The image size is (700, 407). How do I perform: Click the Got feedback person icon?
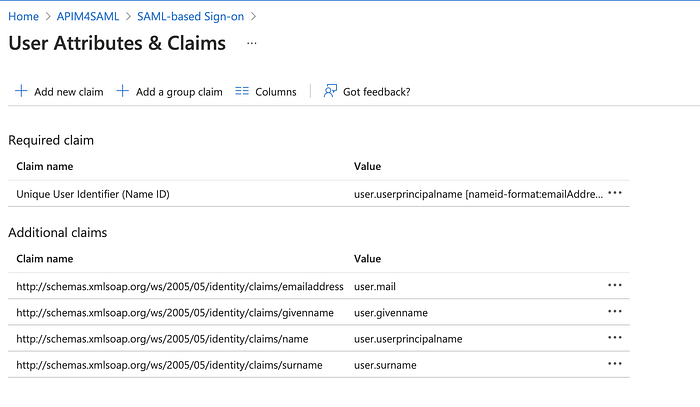pos(330,91)
